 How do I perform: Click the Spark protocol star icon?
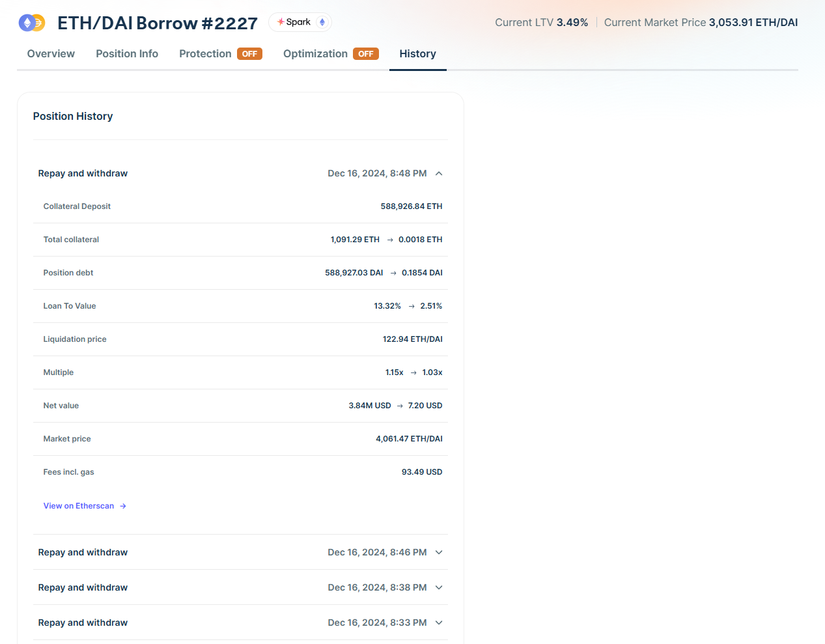pos(281,22)
